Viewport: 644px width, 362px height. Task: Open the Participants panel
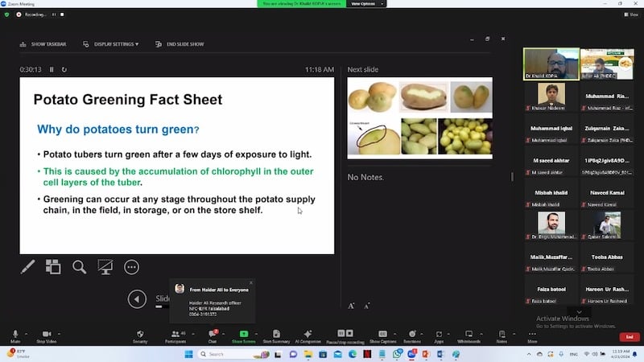(x=175, y=335)
